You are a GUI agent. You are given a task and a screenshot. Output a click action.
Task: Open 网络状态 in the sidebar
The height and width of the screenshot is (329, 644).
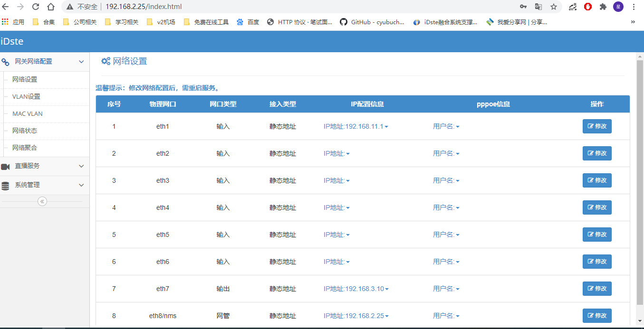25,131
